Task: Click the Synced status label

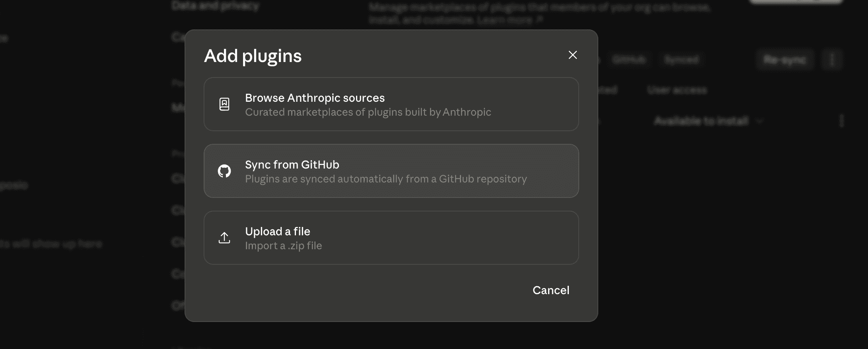Action: coord(681,60)
